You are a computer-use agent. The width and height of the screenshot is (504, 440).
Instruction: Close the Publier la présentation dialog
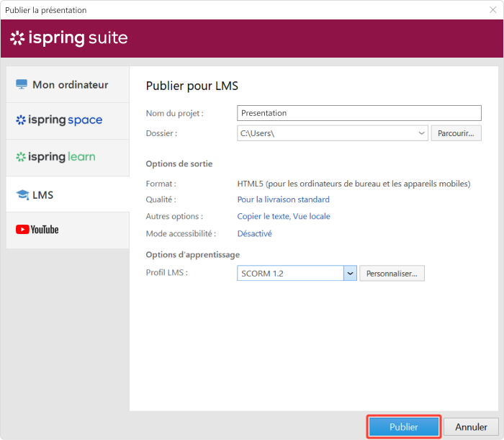coord(492,10)
